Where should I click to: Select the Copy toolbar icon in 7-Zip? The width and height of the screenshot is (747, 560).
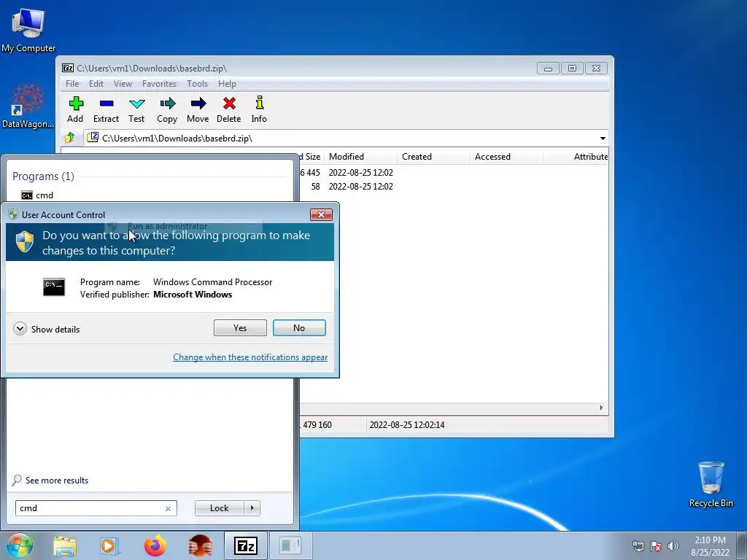(167, 109)
